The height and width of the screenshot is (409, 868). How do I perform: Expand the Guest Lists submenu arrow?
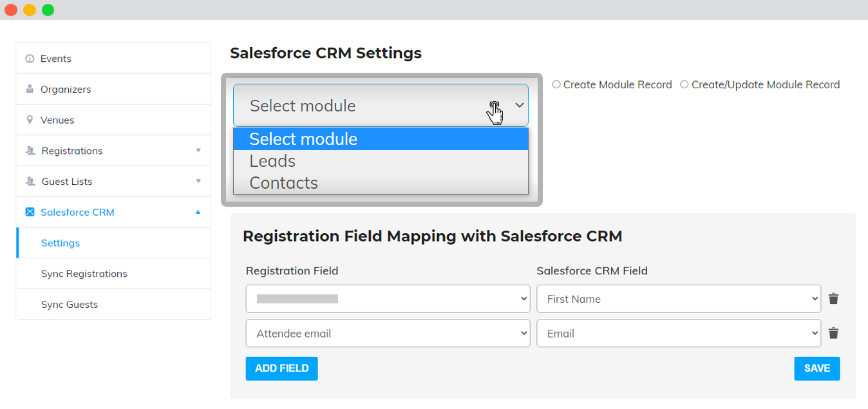point(198,182)
